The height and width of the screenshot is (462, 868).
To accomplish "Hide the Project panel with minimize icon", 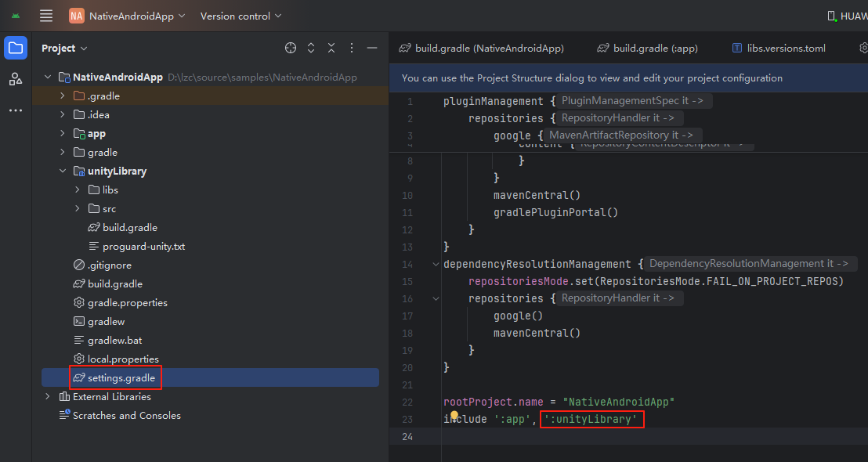I will pos(372,48).
